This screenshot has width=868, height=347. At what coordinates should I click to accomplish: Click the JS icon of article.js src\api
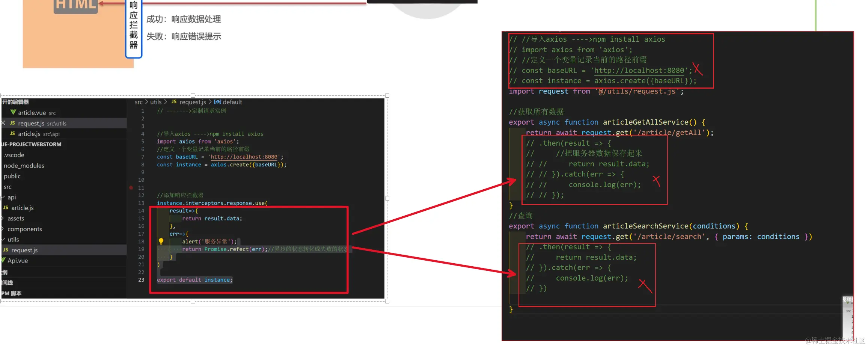point(12,133)
